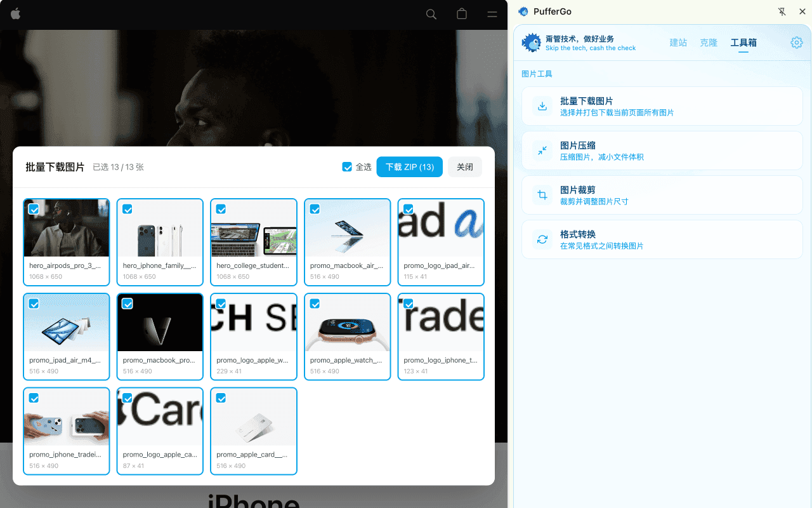The height and width of the screenshot is (508, 812).
Task: Select the Apple Watch promo thumbnail
Action: tap(348, 323)
